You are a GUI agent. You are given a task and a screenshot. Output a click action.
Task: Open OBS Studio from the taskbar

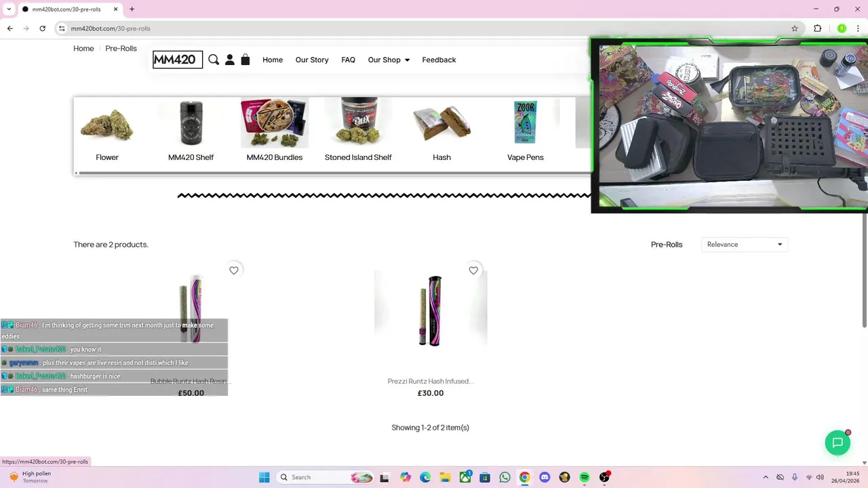(604, 477)
